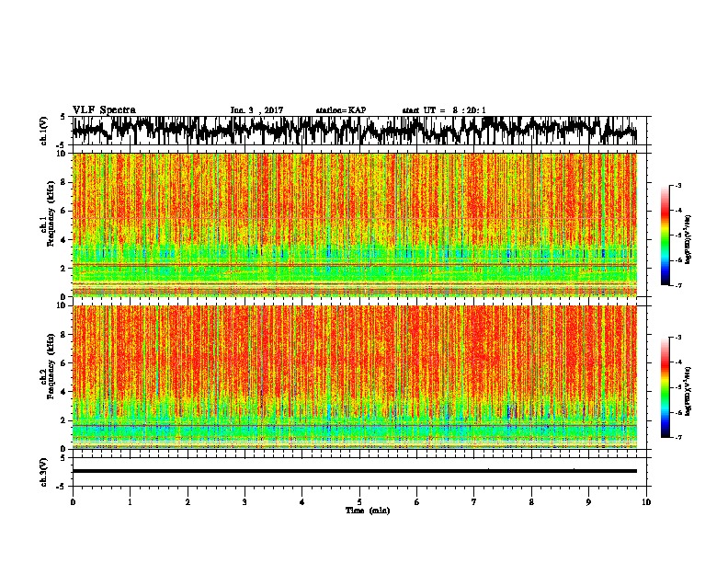Click the "-7" label on the ch.1 color bar
Image resolution: width=728 pixels, height=563 pixels.
tap(677, 285)
